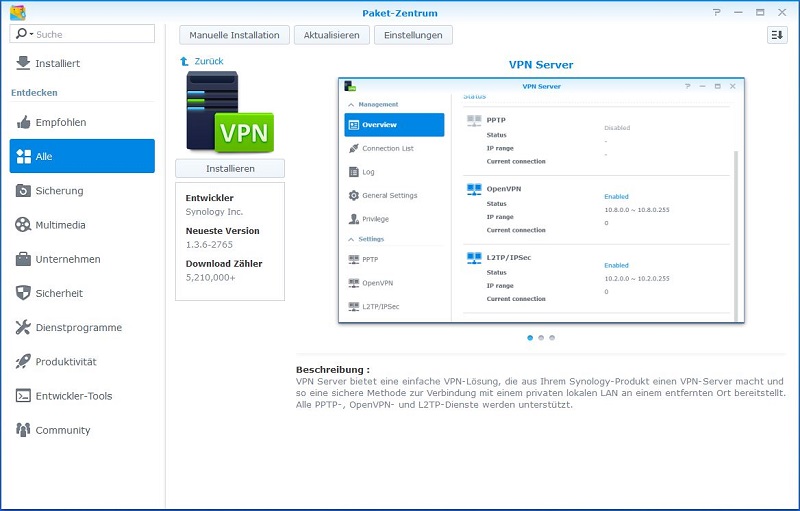Click the PPTP Disabled status text
This screenshot has height=511, width=800.
point(617,128)
